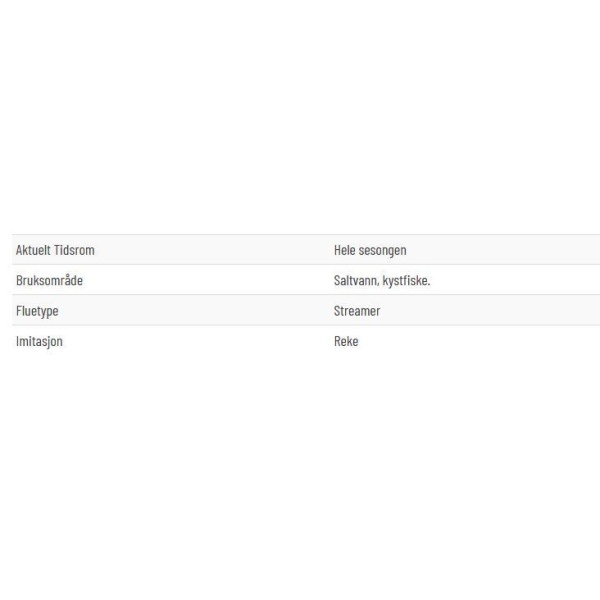This screenshot has width=600, height=600.
Task: Click blank white area below the 'Imitasjon' row
Action: click(300, 470)
